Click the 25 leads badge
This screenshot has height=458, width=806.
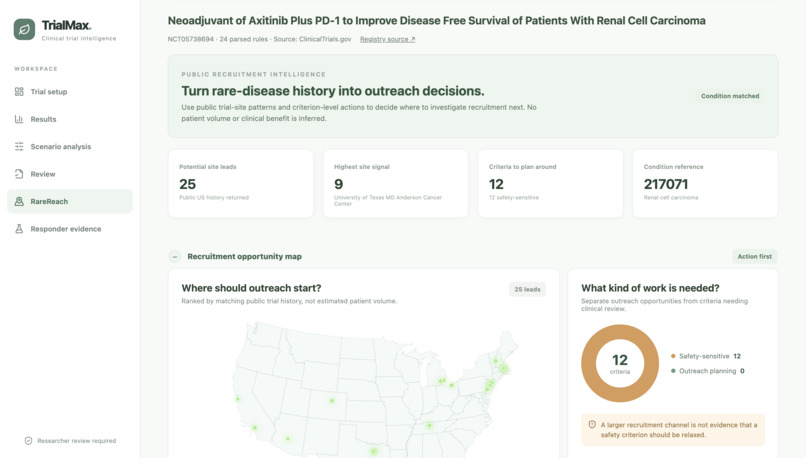[x=527, y=289]
